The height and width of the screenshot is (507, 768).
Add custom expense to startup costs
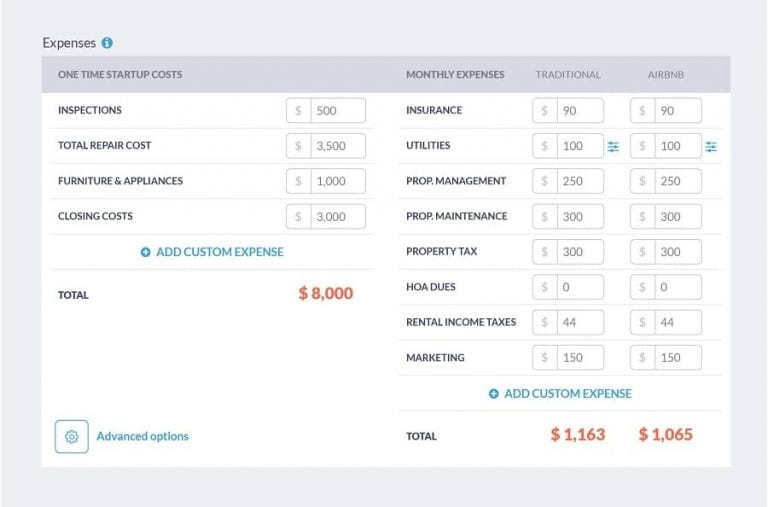click(x=219, y=252)
